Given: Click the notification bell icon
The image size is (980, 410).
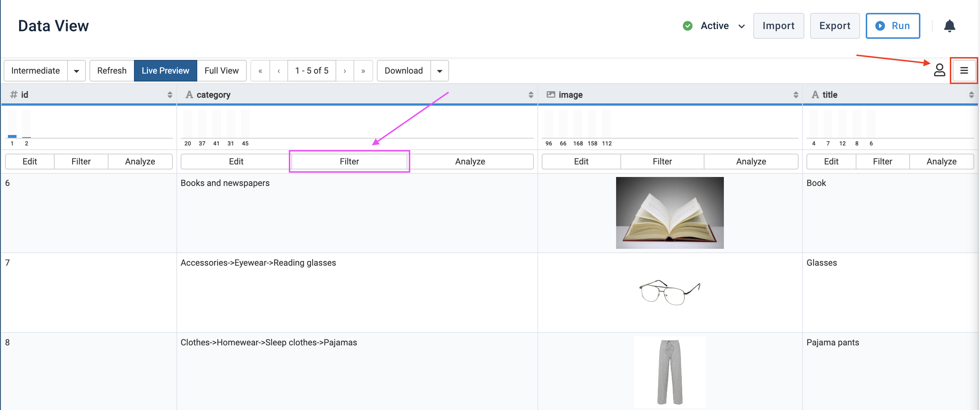Looking at the screenshot, I should [949, 25].
